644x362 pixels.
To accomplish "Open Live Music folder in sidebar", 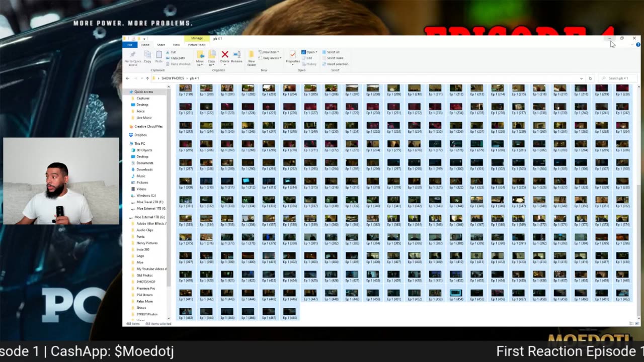I will click(144, 118).
